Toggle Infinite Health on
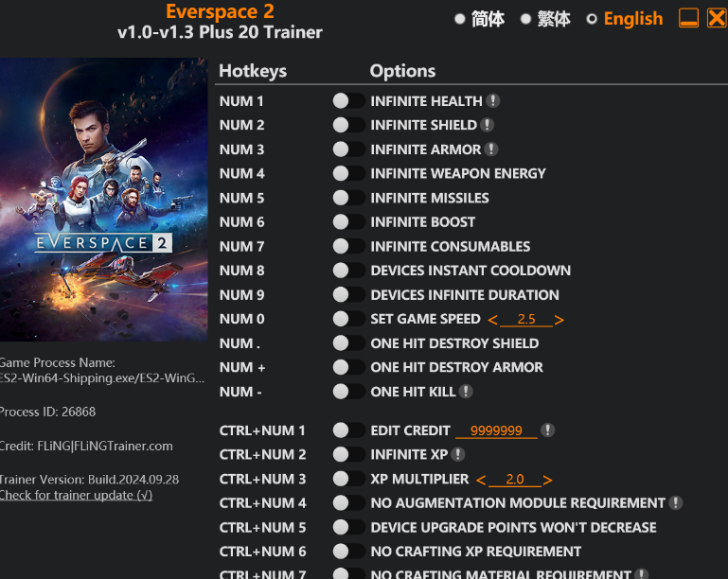 click(x=348, y=100)
